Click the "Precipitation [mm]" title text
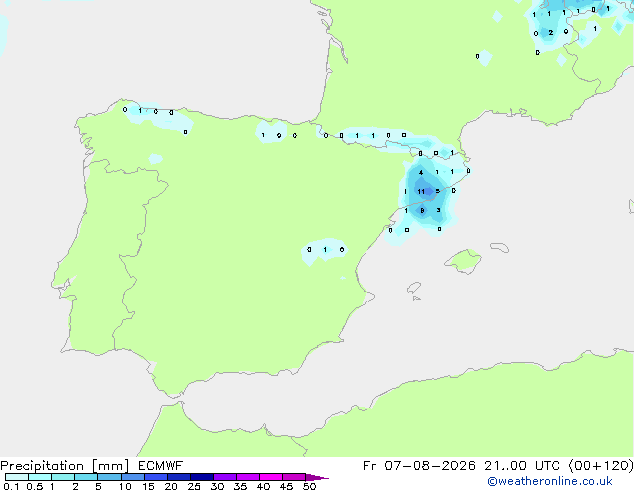Image resolution: width=634 pixels, height=490 pixels. pos(65,466)
